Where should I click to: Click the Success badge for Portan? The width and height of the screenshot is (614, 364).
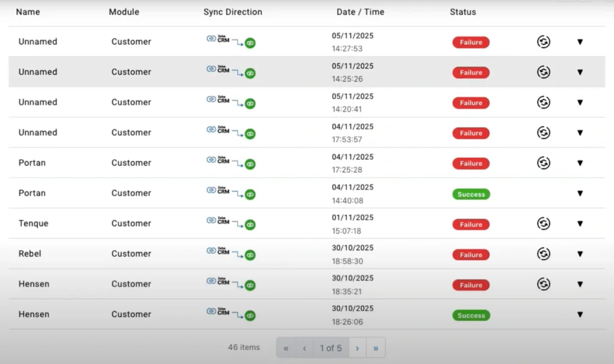coord(471,194)
